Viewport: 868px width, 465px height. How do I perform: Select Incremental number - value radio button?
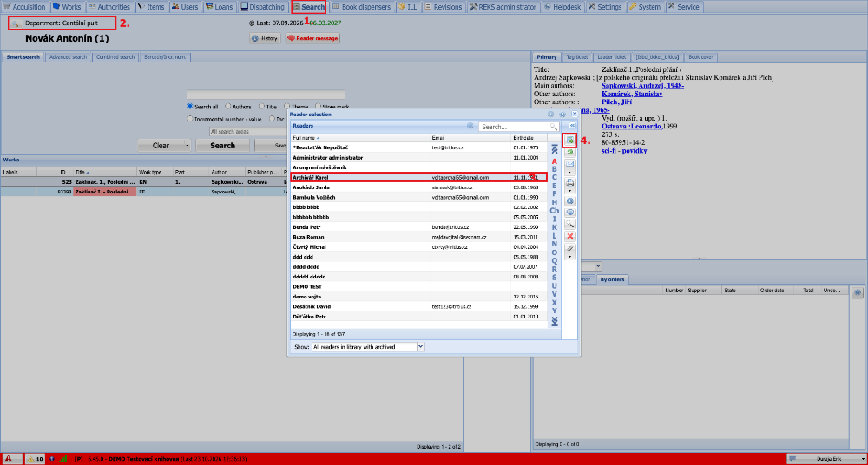(x=190, y=119)
